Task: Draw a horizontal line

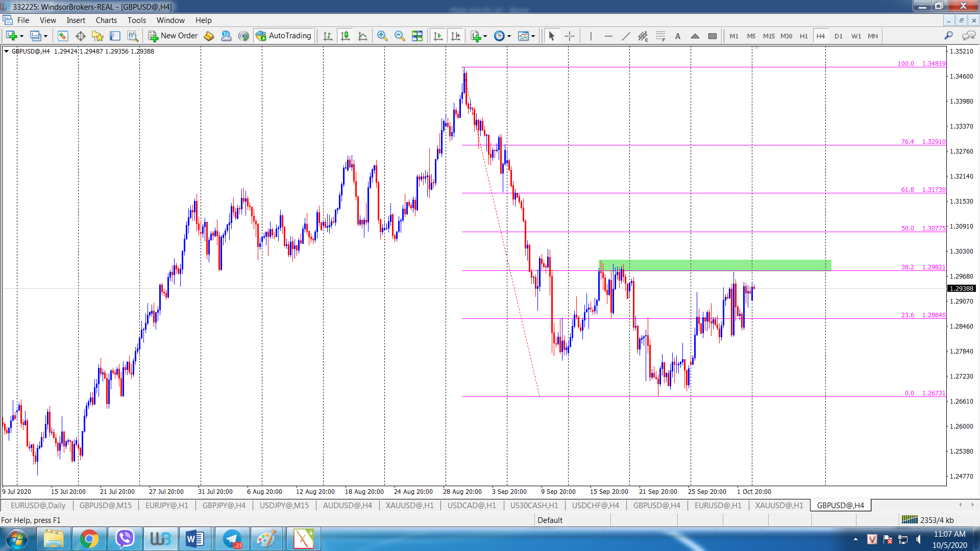Action: pos(608,36)
